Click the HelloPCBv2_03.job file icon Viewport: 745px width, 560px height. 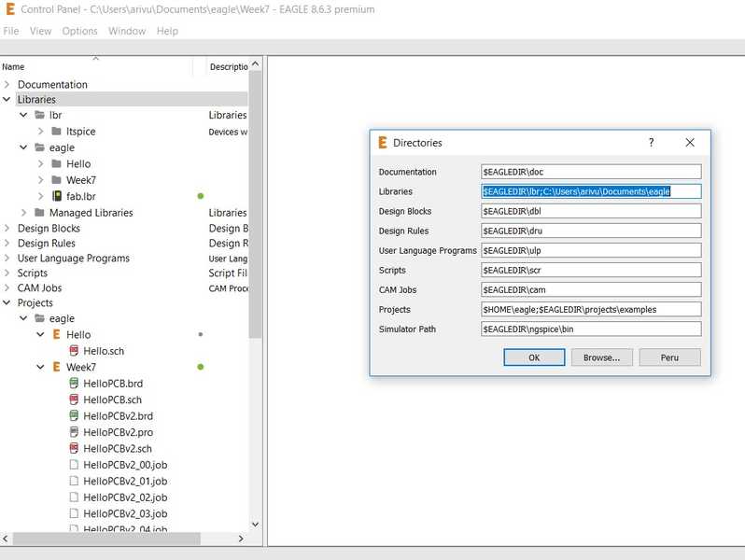(x=74, y=513)
